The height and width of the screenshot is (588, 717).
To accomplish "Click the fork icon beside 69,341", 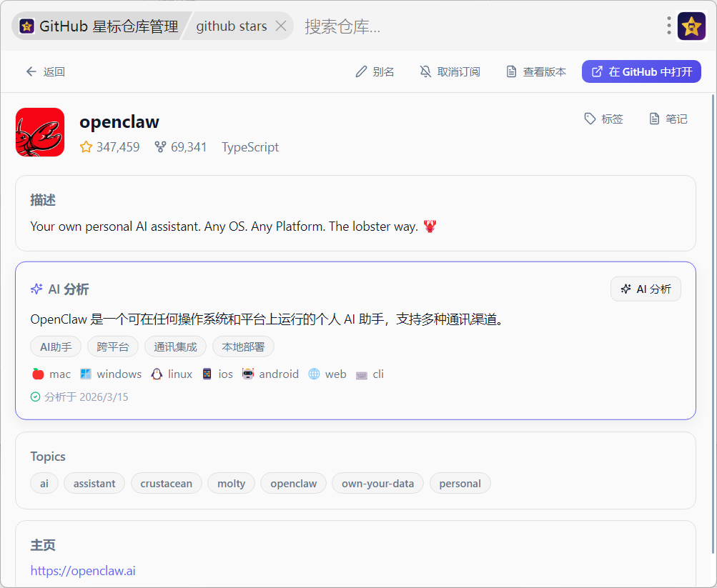I will tap(160, 146).
